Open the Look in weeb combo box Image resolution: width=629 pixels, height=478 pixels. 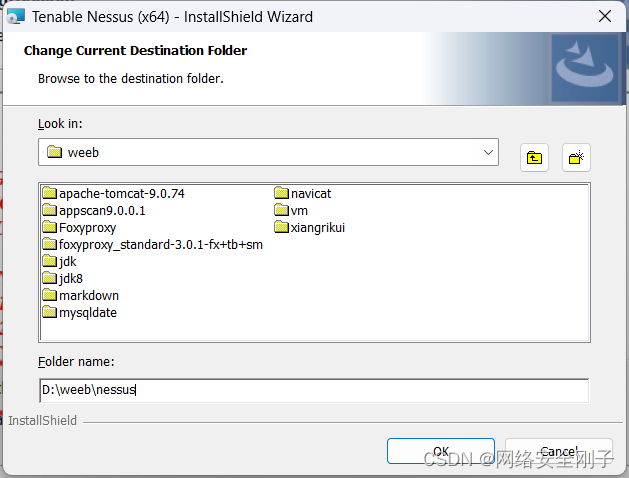[268, 152]
